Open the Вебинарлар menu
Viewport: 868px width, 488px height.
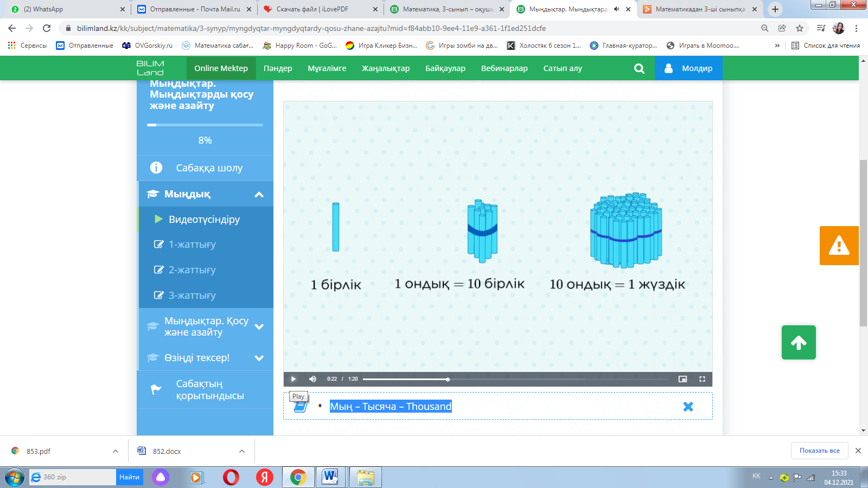[505, 68]
